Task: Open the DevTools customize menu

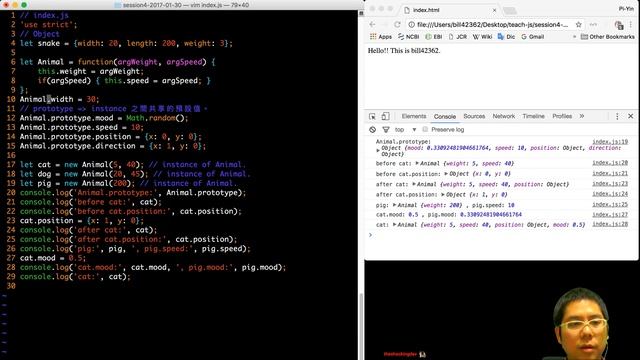Action: coord(617,116)
